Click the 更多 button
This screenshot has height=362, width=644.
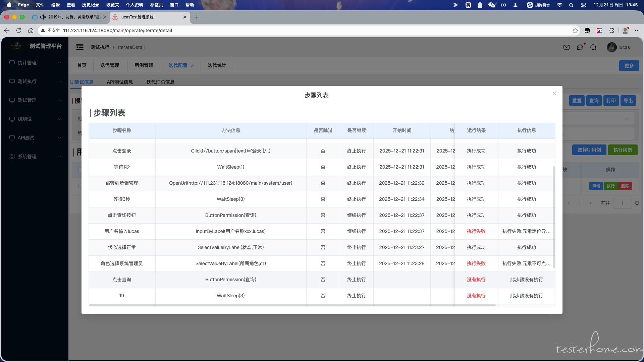point(629,66)
